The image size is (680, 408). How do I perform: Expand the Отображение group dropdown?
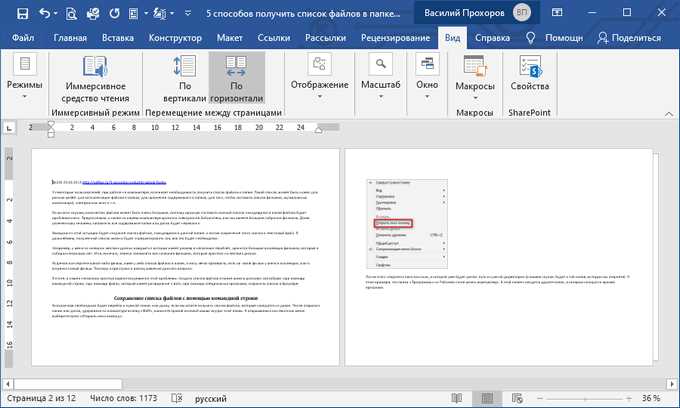click(x=320, y=77)
